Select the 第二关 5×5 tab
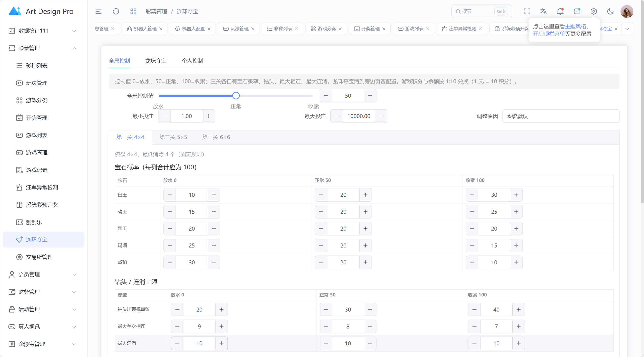Viewport: 644px width, 357px height. 173,137
